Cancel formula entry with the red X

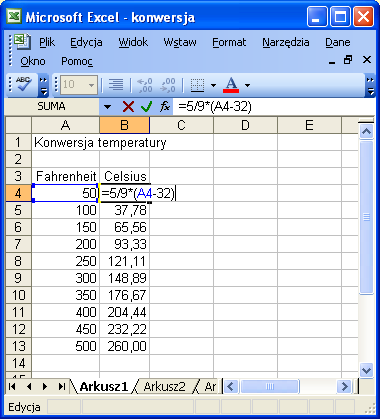click(x=128, y=107)
